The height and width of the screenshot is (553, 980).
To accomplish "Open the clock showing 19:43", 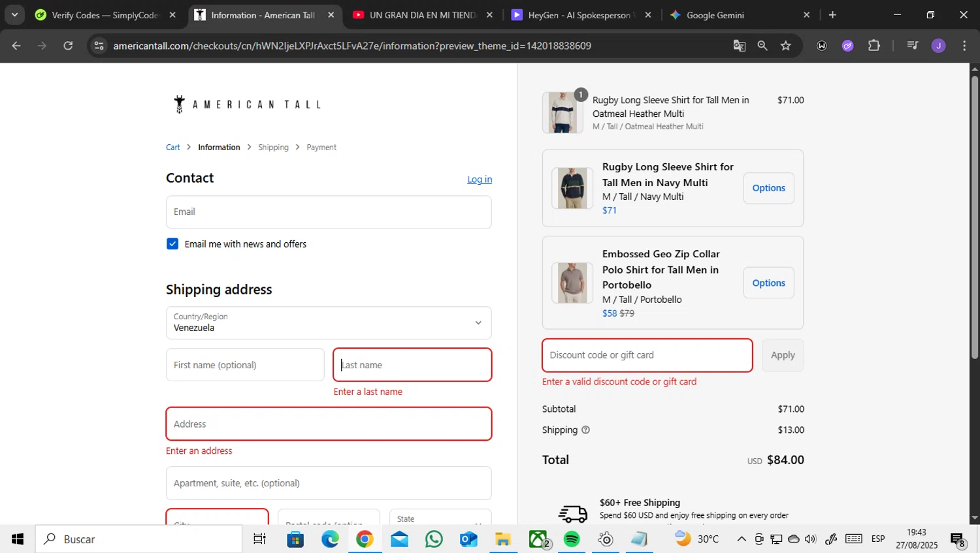I will [x=917, y=539].
